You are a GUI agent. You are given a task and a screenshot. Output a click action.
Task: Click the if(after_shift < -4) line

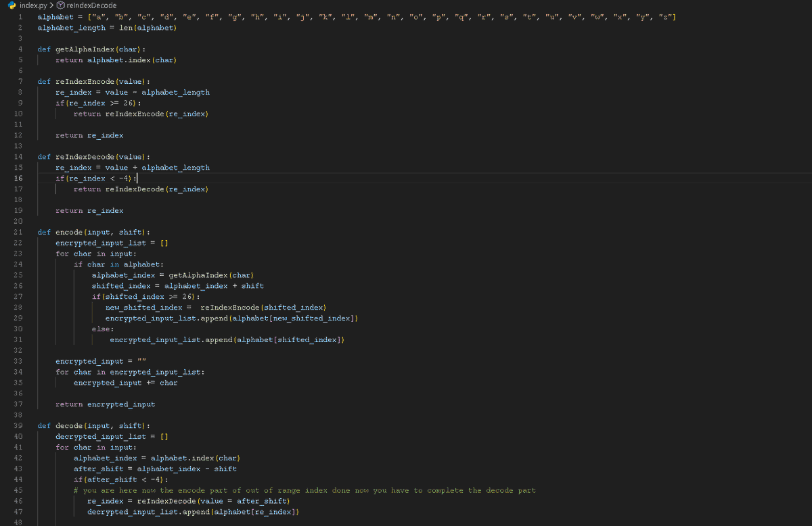121,479
